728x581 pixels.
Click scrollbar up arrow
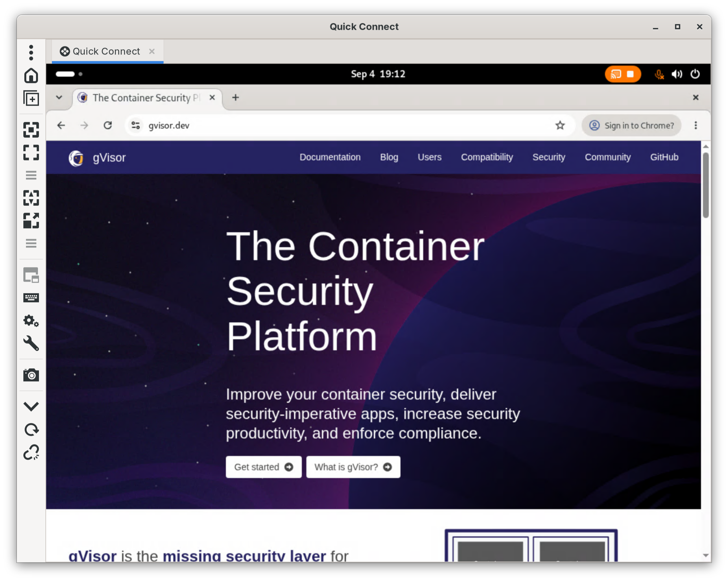705,147
